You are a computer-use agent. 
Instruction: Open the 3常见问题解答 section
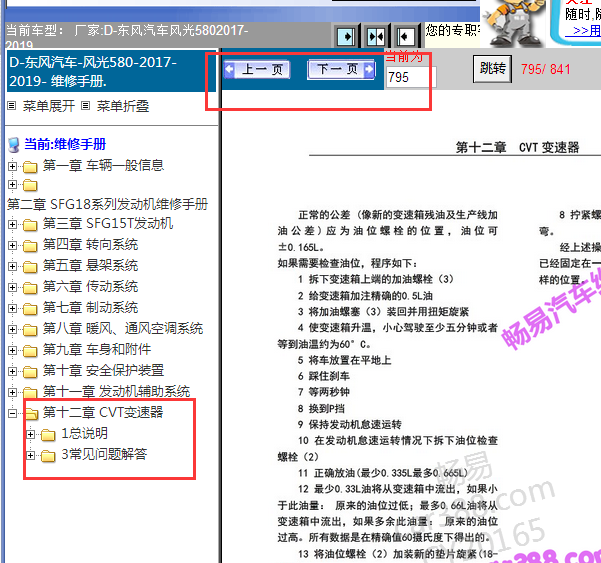(104, 455)
